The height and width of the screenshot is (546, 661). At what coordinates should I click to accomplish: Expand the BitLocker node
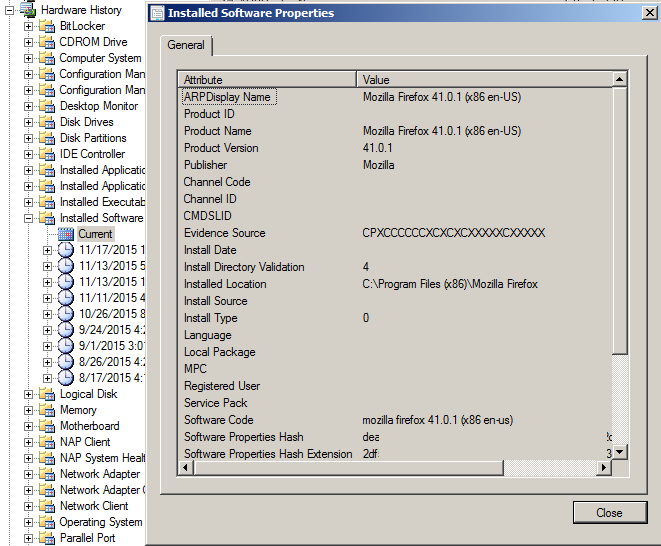(28, 27)
